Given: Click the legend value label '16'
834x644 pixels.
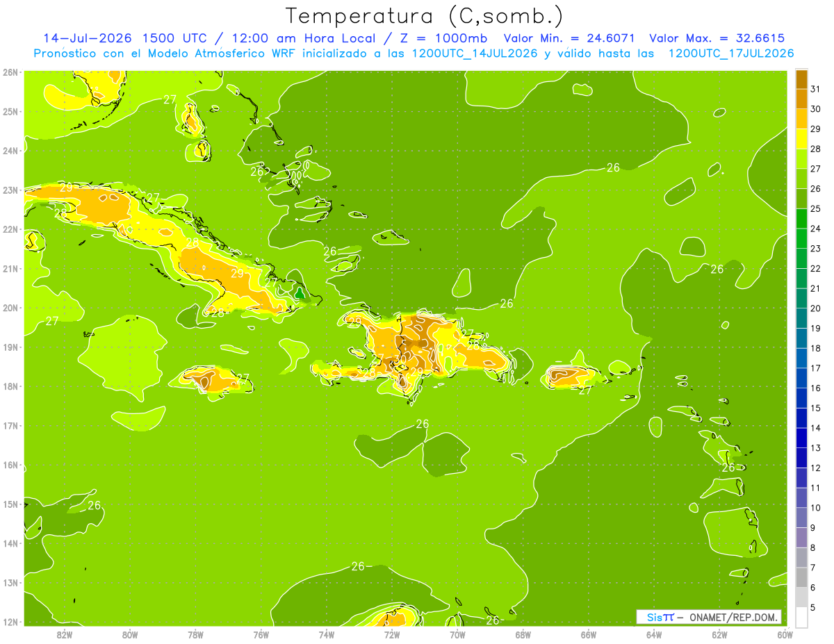Looking at the screenshot, I should pyautogui.click(x=815, y=388).
